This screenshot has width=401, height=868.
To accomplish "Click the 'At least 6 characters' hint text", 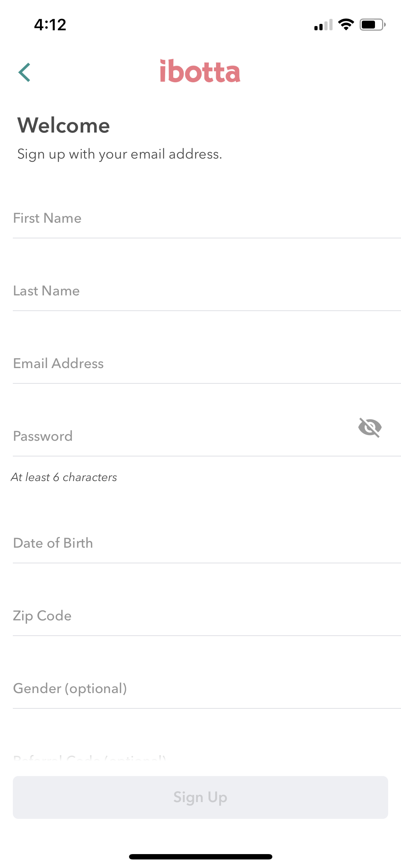I will 65,477.
